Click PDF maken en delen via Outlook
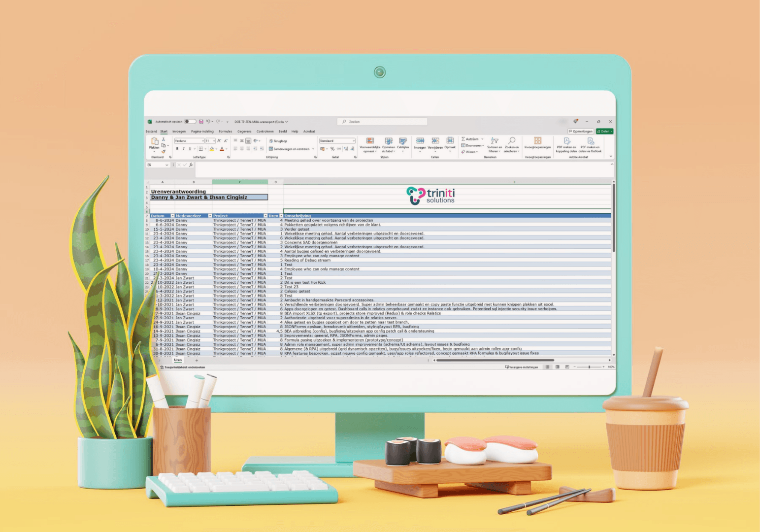The height and width of the screenshot is (532, 760). (x=591, y=141)
